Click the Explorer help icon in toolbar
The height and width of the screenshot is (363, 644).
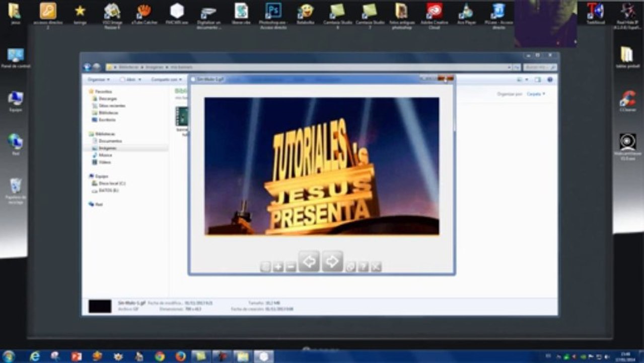tap(550, 80)
